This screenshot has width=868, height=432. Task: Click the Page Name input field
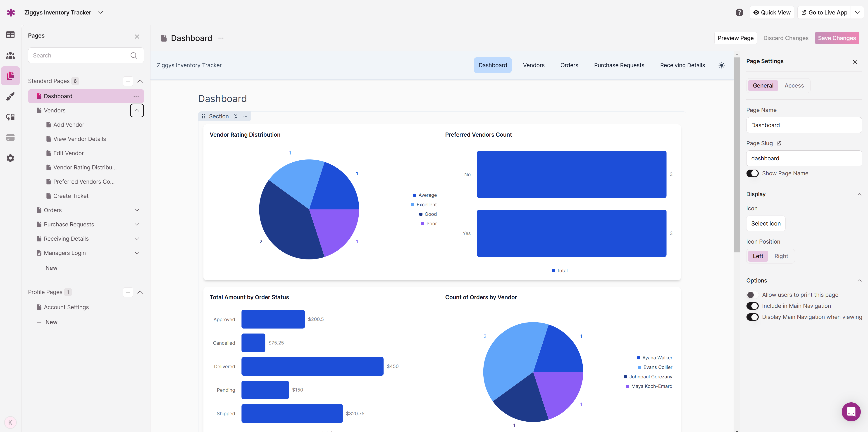804,125
